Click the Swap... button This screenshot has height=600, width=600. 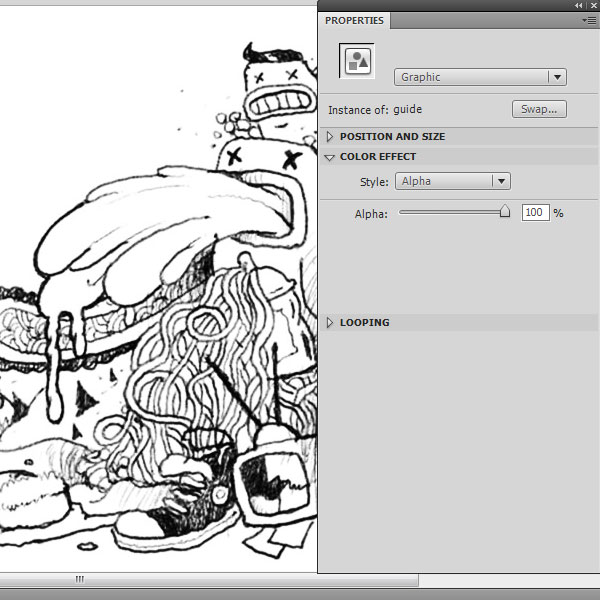pos(539,109)
